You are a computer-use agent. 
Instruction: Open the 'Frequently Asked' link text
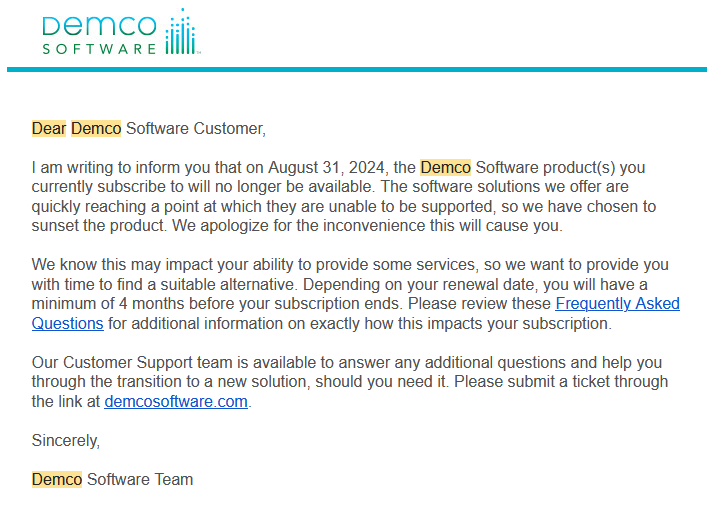pos(617,304)
